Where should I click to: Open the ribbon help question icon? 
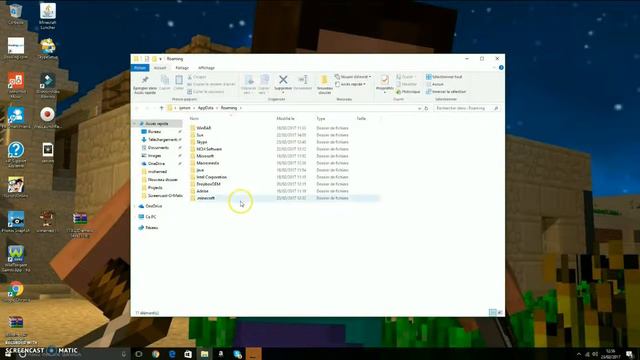tap(501, 68)
